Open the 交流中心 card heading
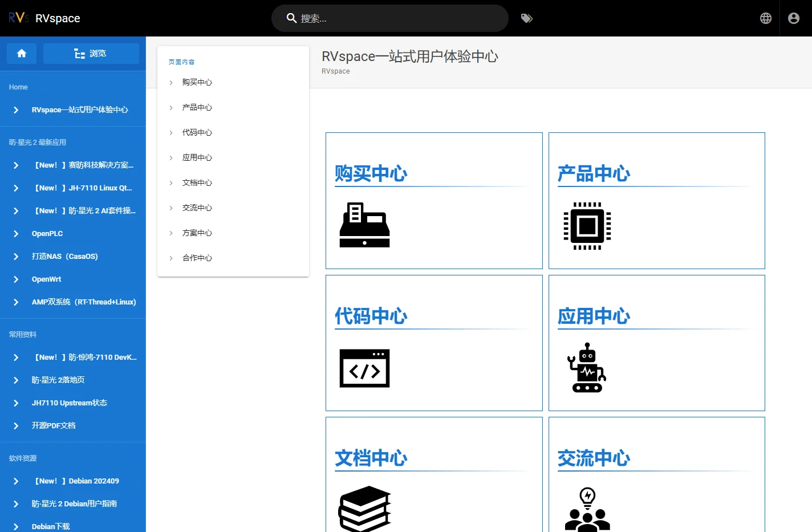 [594, 458]
